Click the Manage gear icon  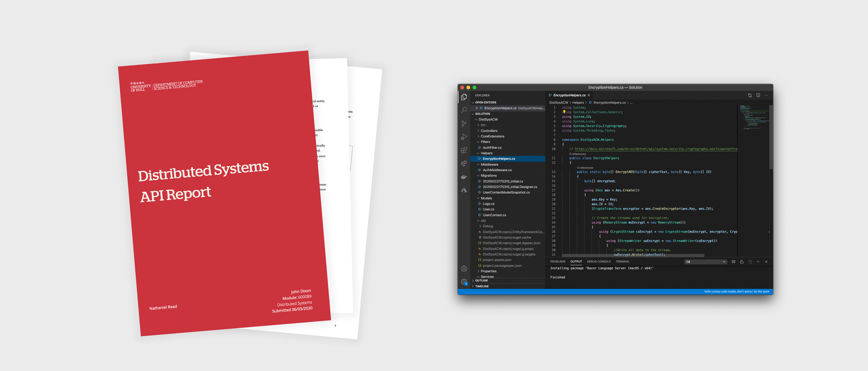point(464,282)
